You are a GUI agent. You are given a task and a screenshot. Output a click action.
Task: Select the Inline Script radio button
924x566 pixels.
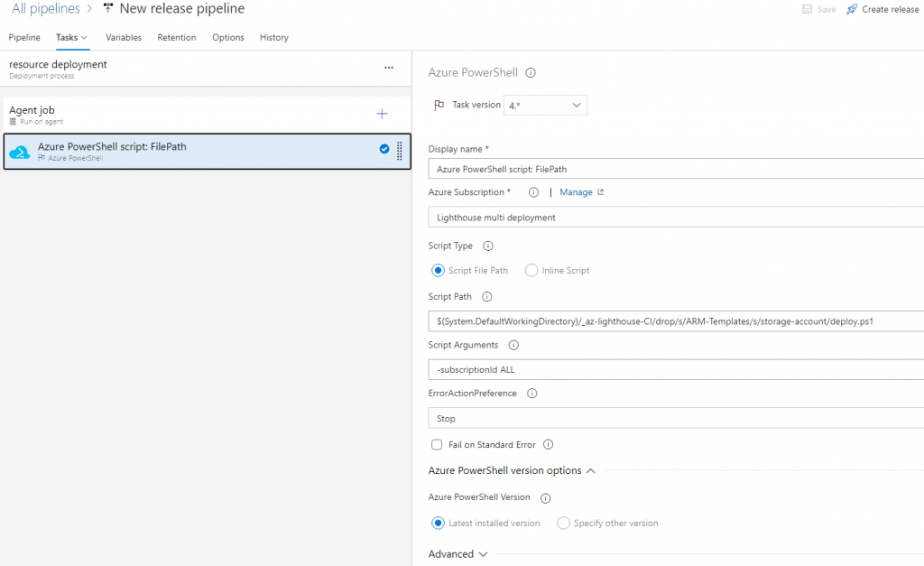click(531, 270)
